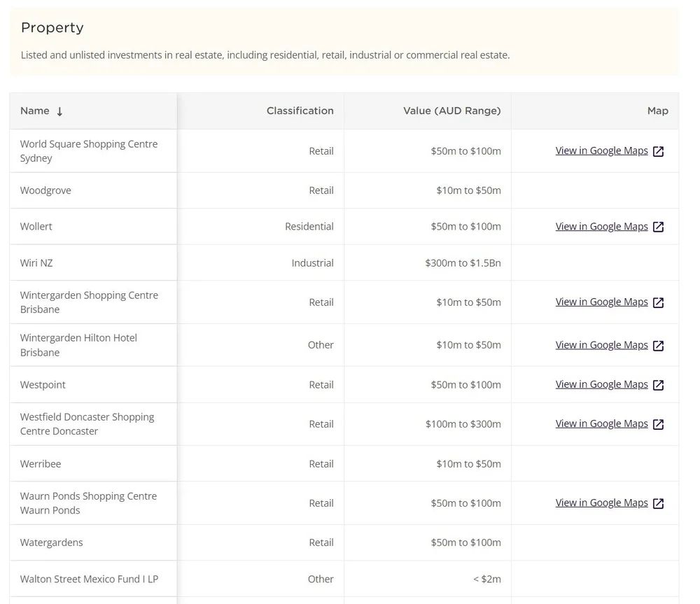
Task: Click external link icon for World Square Shopping Centre
Action: (x=658, y=151)
